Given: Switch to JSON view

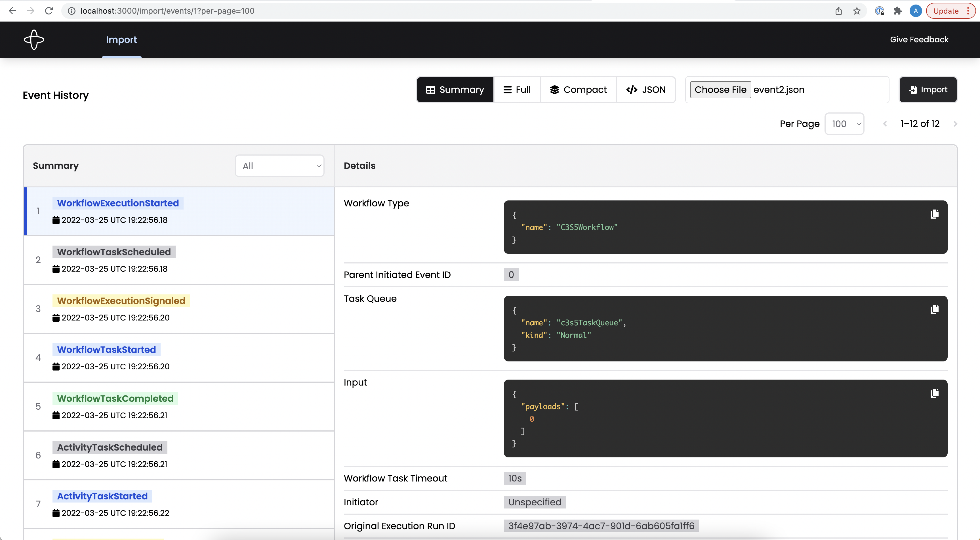Looking at the screenshot, I should point(646,90).
